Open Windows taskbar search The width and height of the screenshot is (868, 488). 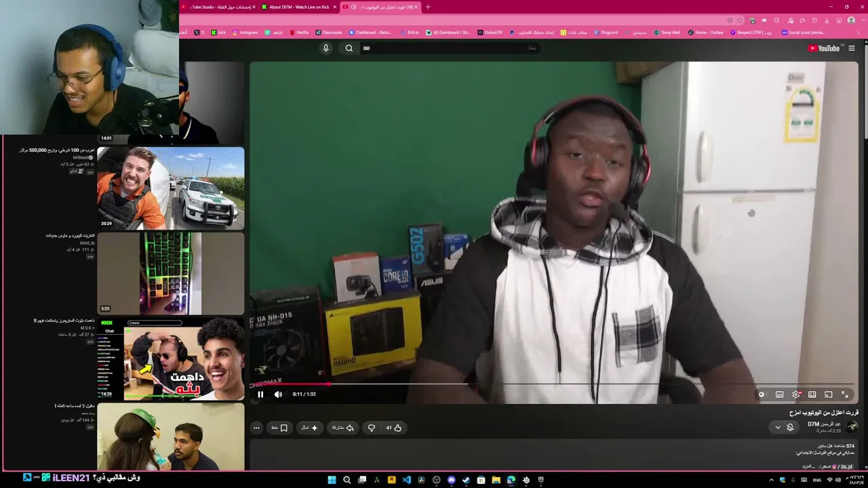(x=347, y=480)
